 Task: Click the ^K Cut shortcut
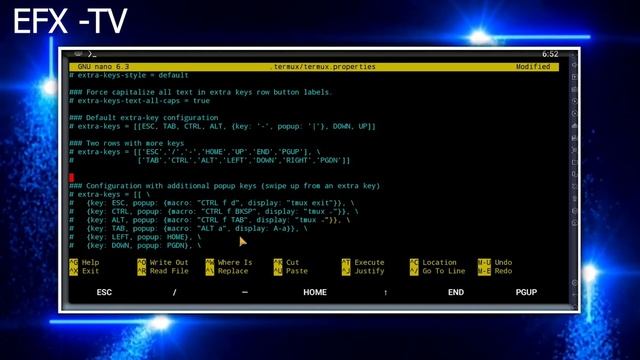[286, 262]
